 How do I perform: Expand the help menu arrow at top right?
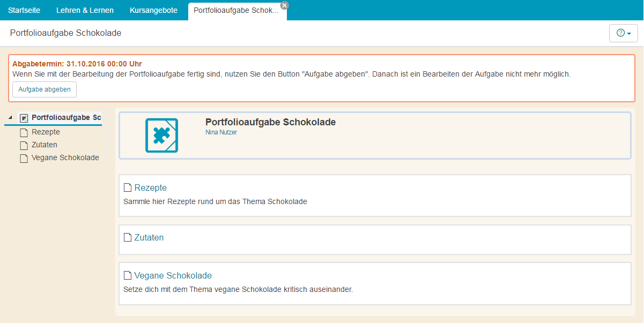tap(628, 33)
